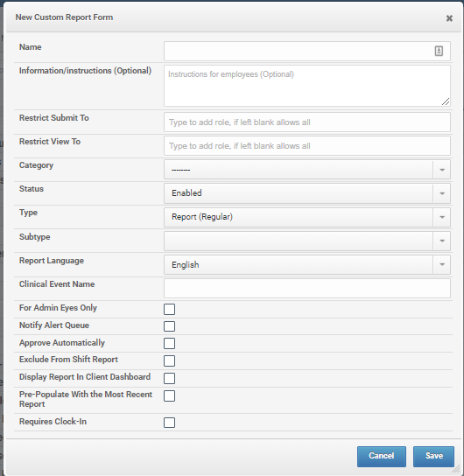
Task: Click the contact card icon in Name field
Action: [439, 51]
